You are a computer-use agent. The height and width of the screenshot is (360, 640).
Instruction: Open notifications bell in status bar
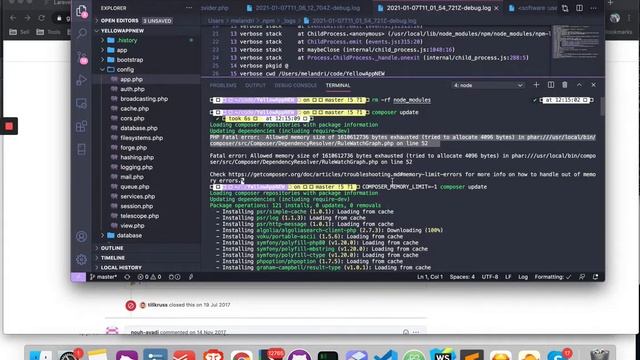coord(596,277)
